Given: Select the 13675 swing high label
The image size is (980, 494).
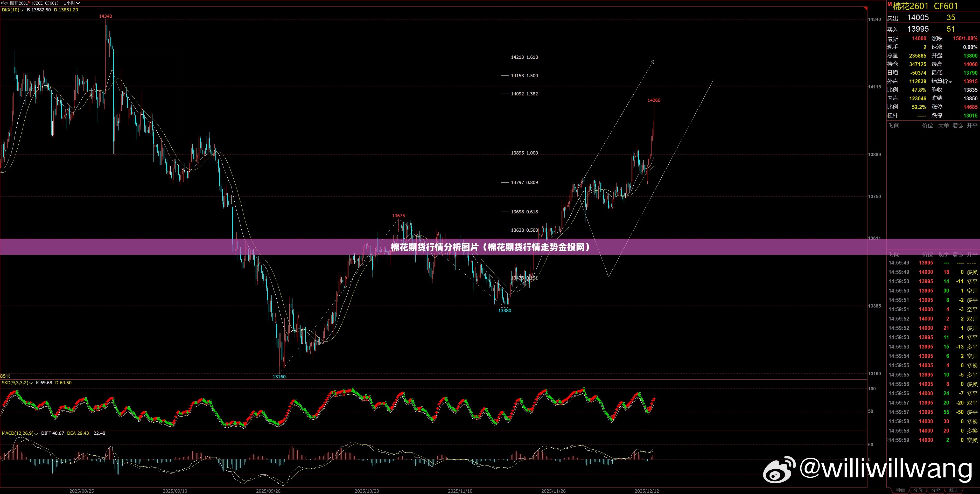Looking at the screenshot, I should [x=398, y=216].
